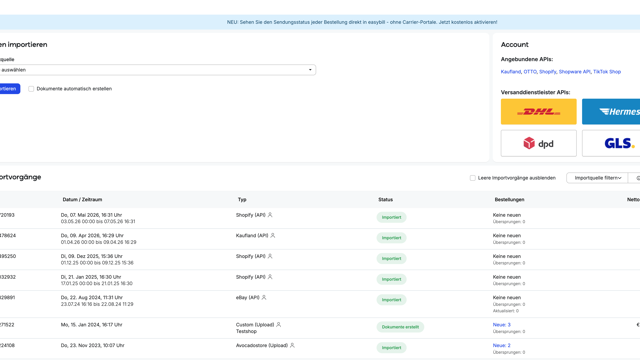
Task: Click the Datum / Zeitraum column header
Action: pos(82,200)
